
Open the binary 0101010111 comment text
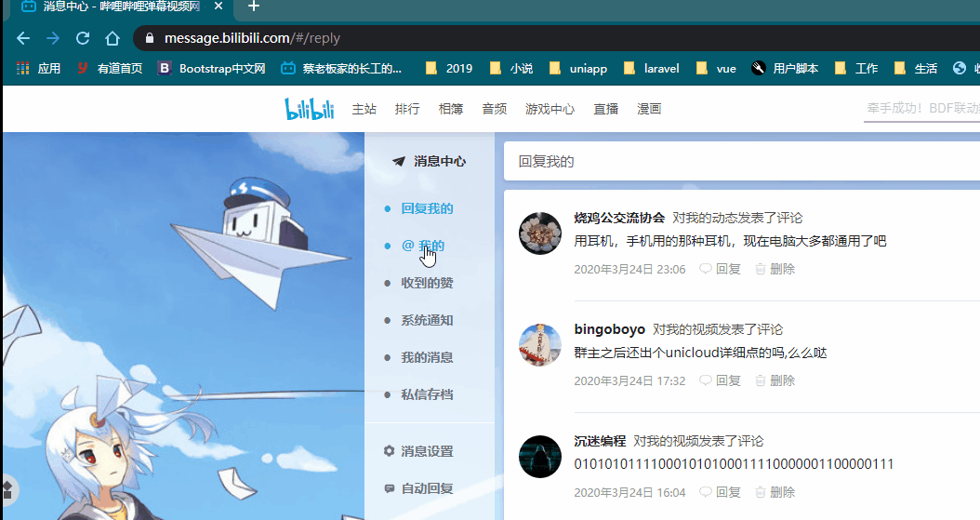click(x=734, y=464)
